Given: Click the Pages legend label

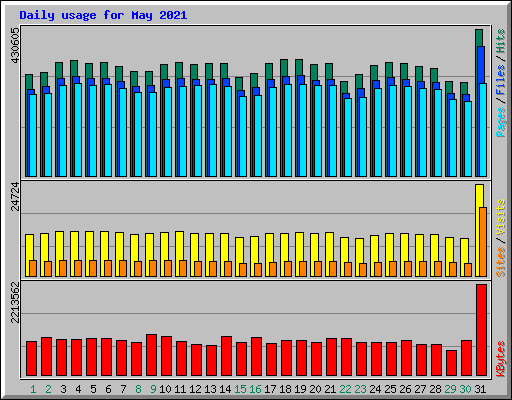Looking at the screenshot, I should (x=501, y=122).
